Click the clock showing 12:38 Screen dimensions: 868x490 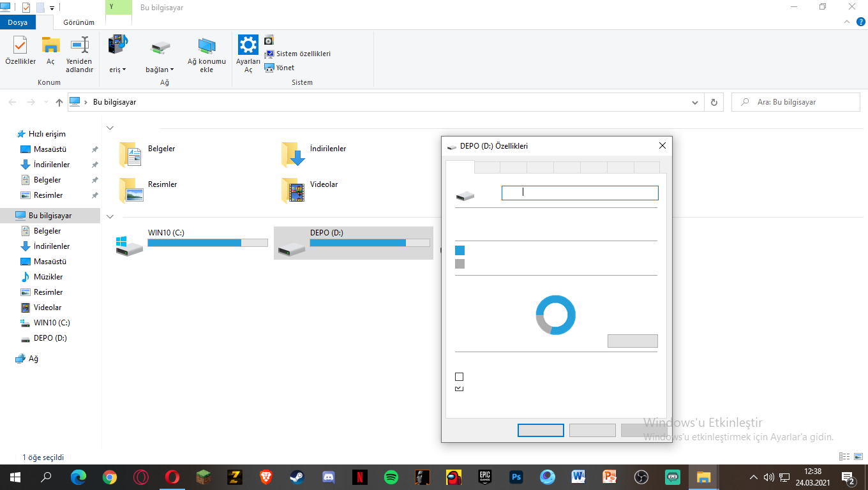(813, 471)
